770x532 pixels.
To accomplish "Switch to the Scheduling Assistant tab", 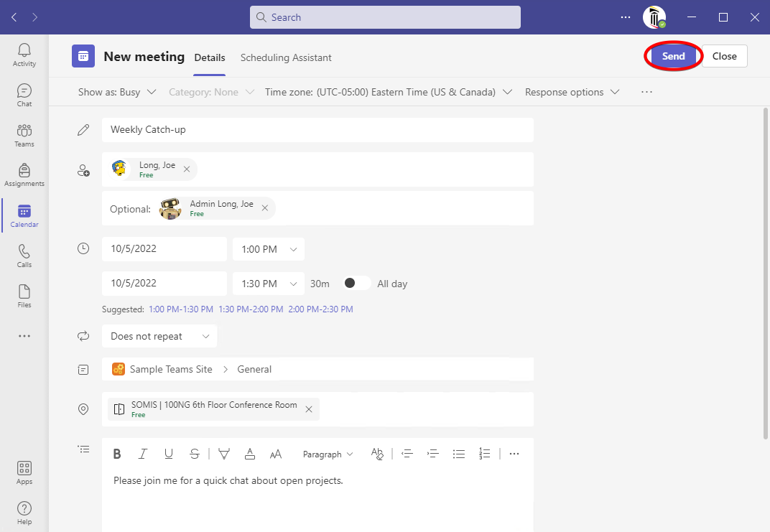I will pyautogui.click(x=286, y=57).
